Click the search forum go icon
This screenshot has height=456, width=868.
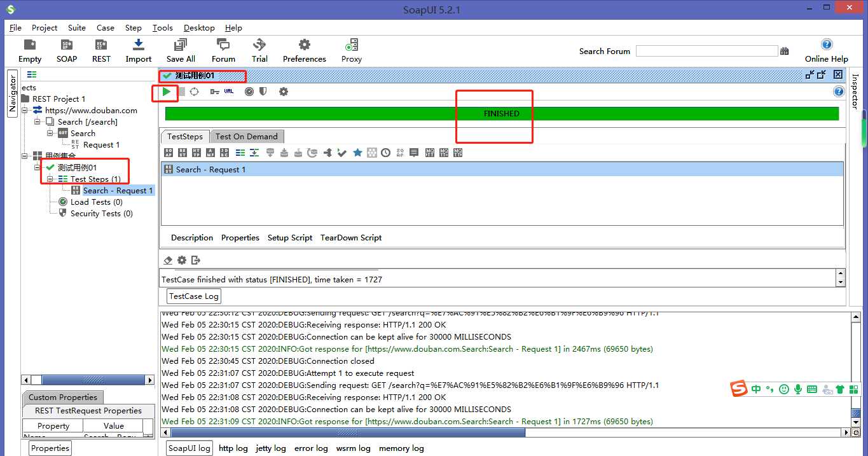coord(785,51)
